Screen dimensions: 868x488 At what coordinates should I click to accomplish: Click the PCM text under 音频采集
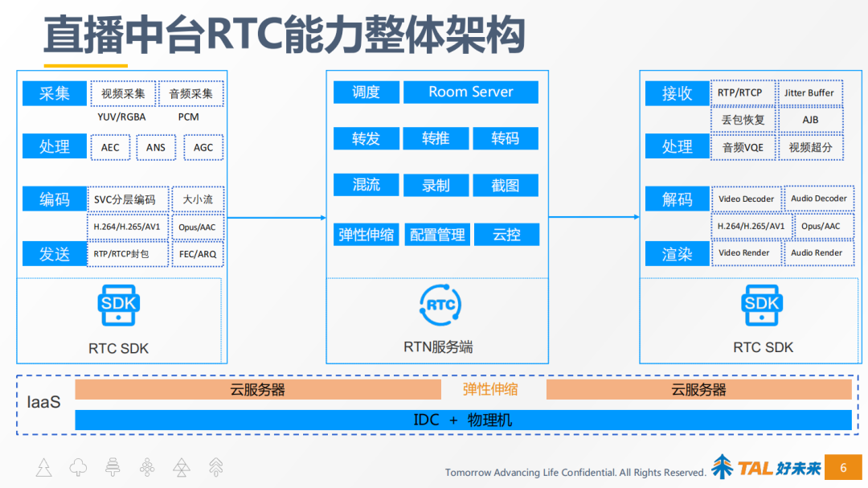point(188,117)
